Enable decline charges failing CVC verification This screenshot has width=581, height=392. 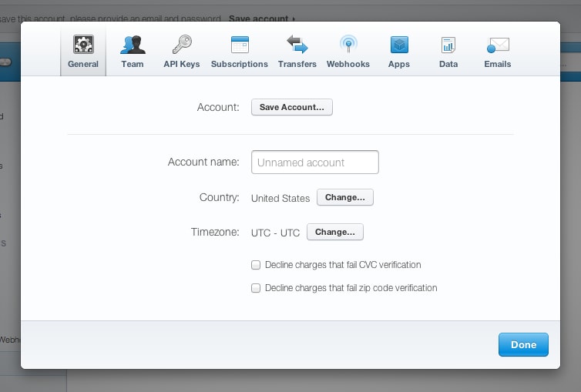(256, 265)
